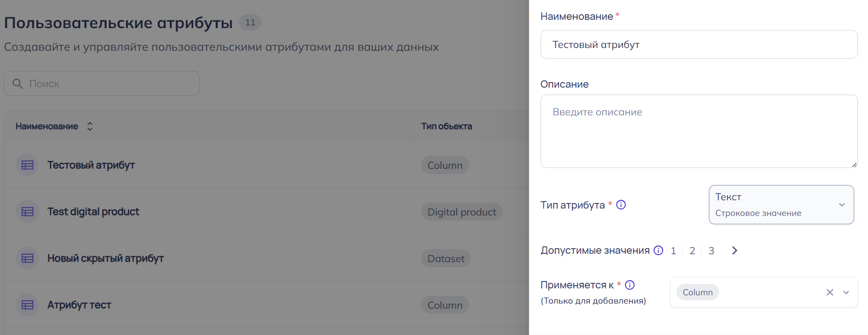Sort the table by Наименование column
The width and height of the screenshot is (868, 335).
pos(90,126)
